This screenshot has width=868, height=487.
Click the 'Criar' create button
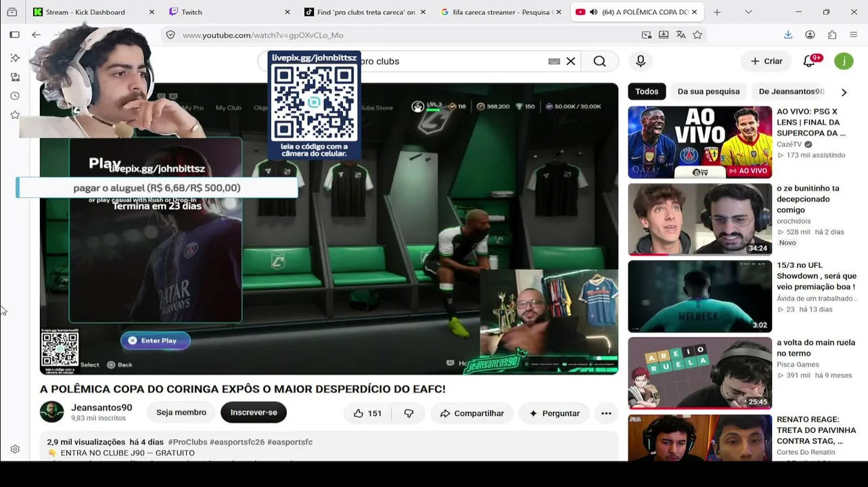point(767,61)
